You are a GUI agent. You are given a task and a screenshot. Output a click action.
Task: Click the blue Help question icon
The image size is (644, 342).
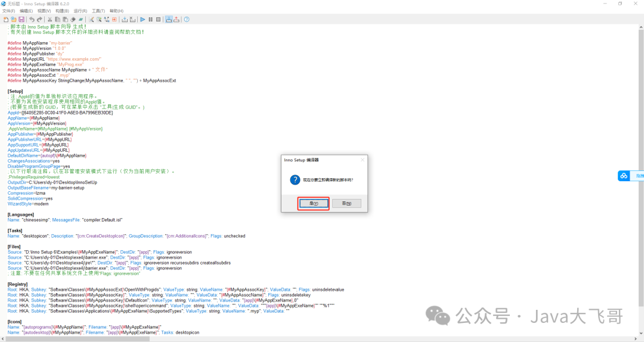click(187, 19)
